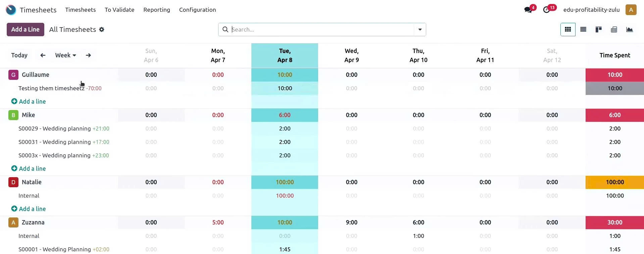This screenshot has height=254, width=644.
Task: Expand the Week period dropdown
Action: click(65, 55)
